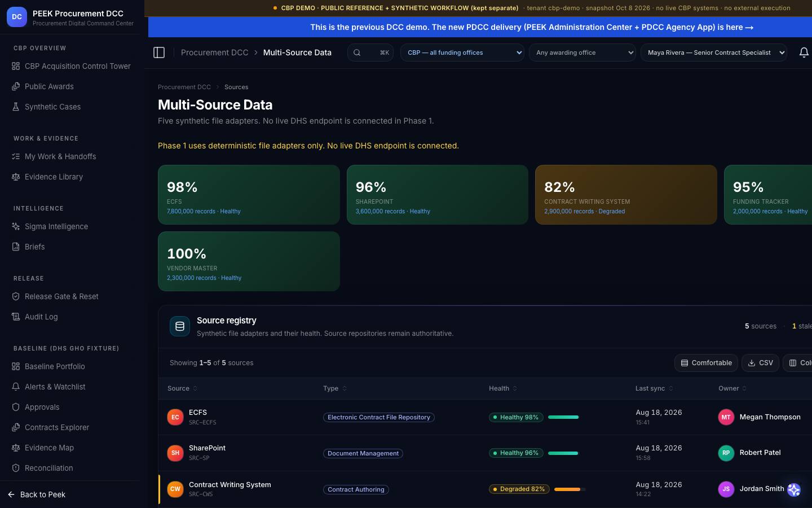Click My Work & Handoffs icon
The image size is (812, 508).
pos(16,156)
